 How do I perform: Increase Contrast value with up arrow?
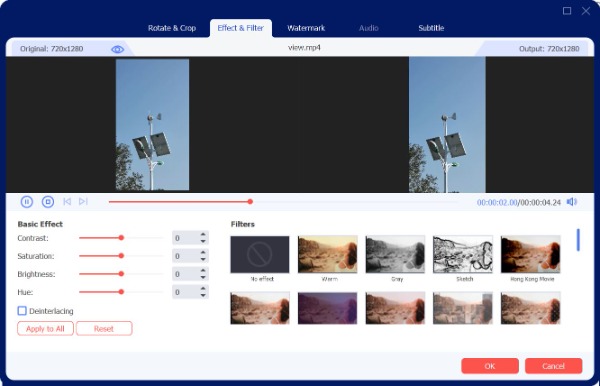coord(203,235)
